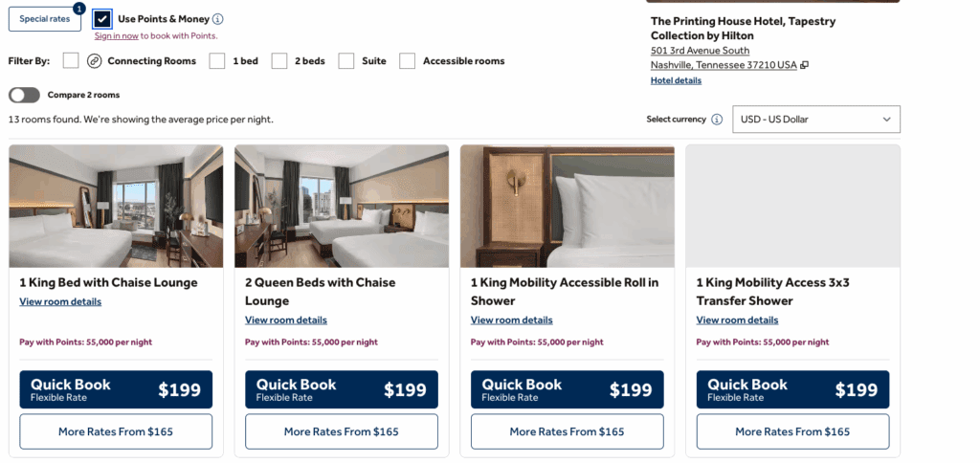Quick Book the 2 Queen Beds room
This screenshot has width=980, height=463.
pyautogui.click(x=342, y=389)
